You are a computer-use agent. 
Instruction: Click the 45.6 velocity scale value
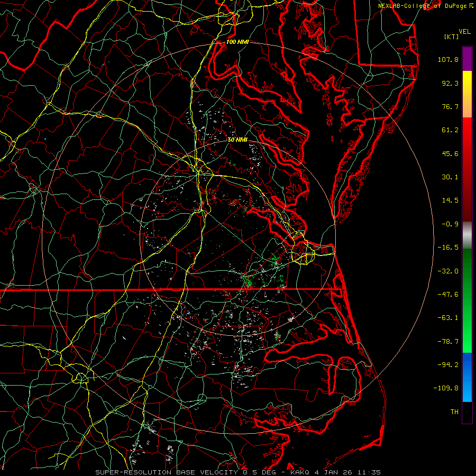[x=450, y=153]
